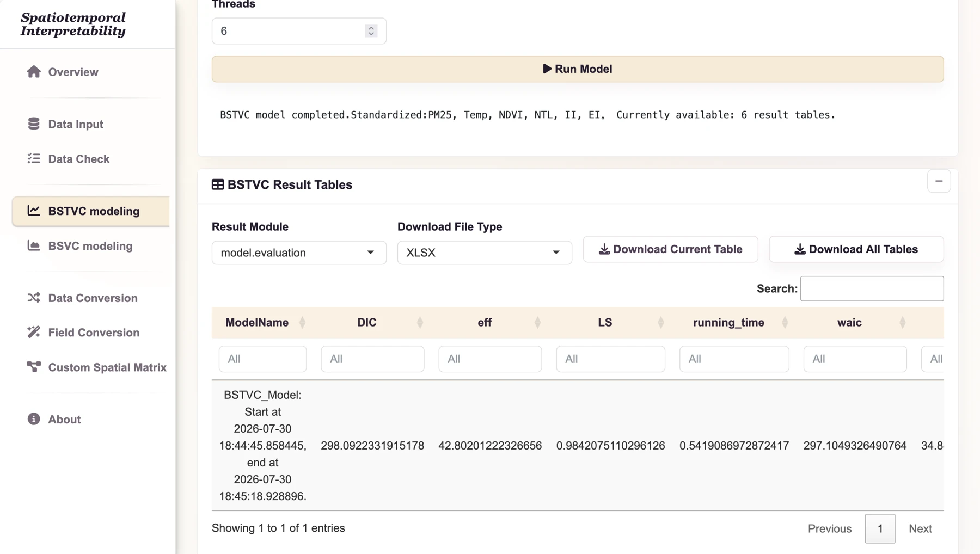
Task: Navigate to Data Conversion
Action: coord(90,298)
